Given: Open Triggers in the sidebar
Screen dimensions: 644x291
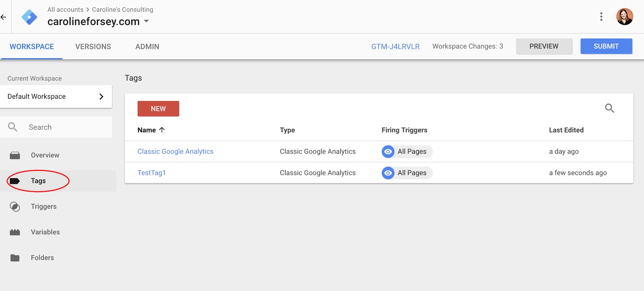Looking at the screenshot, I should [43, 206].
